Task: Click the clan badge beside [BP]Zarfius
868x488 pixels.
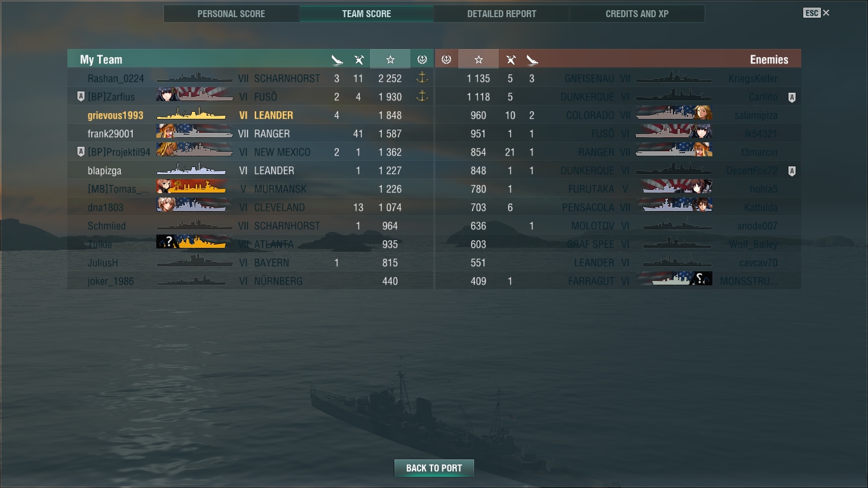Action: pyautogui.click(x=81, y=97)
